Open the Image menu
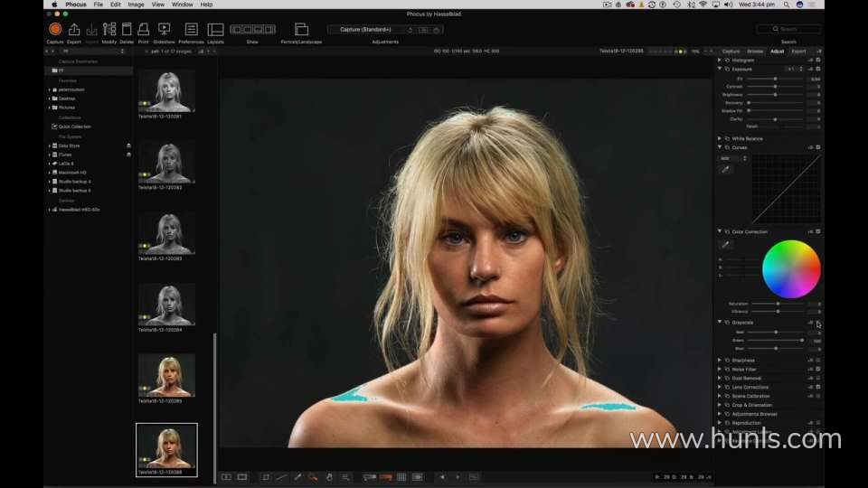 coord(136,5)
